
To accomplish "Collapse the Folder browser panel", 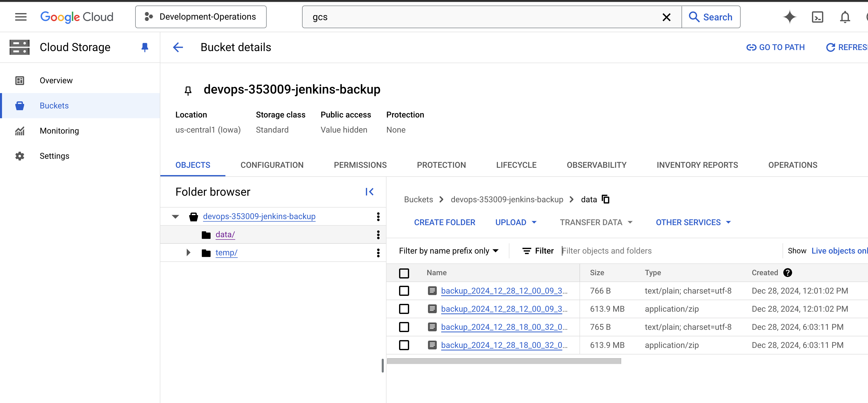I will click(x=369, y=192).
